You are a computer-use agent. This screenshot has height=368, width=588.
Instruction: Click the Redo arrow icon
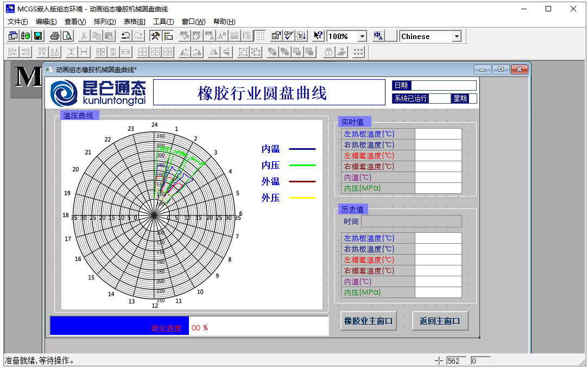coord(138,36)
